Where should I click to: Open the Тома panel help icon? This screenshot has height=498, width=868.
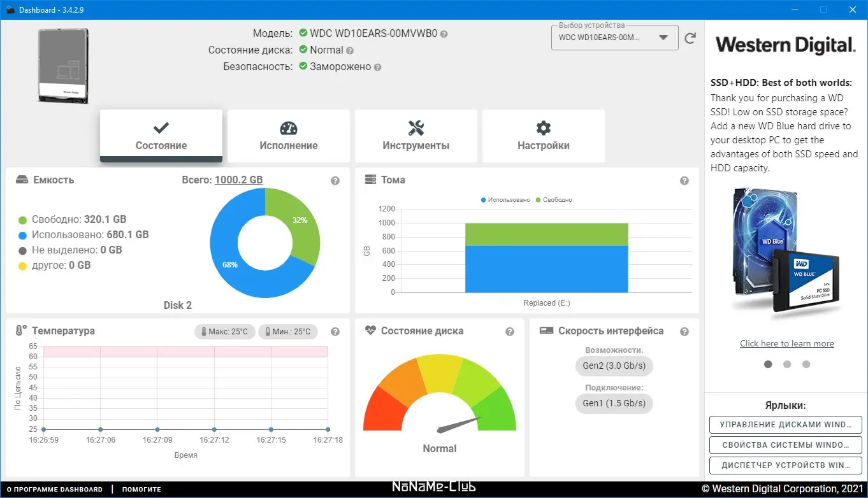(x=684, y=181)
